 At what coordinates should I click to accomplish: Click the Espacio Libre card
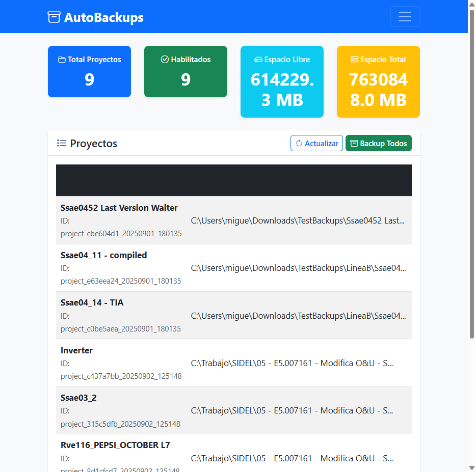(x=282, y=81)
